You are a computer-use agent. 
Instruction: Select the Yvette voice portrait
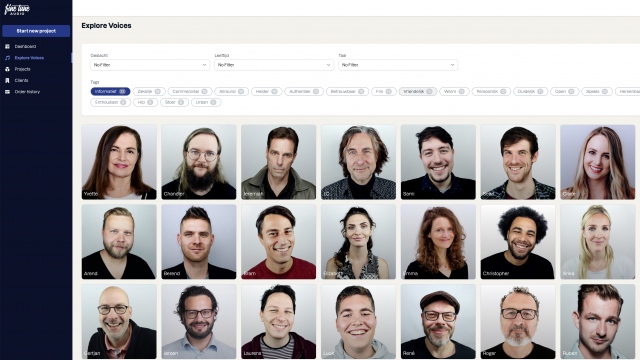pyautogui.click(x=119, y=162)
